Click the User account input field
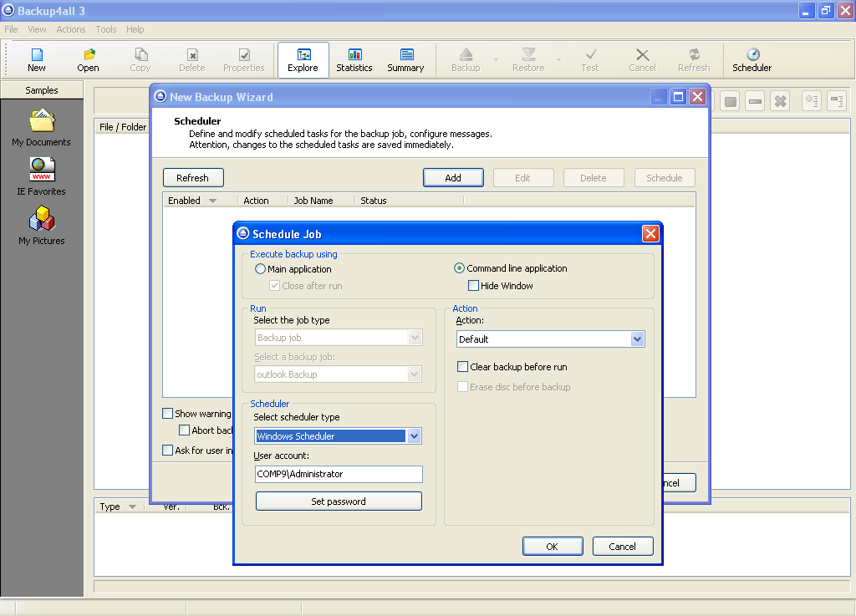This screenshot has height=616, width=856. pos(339,474)
